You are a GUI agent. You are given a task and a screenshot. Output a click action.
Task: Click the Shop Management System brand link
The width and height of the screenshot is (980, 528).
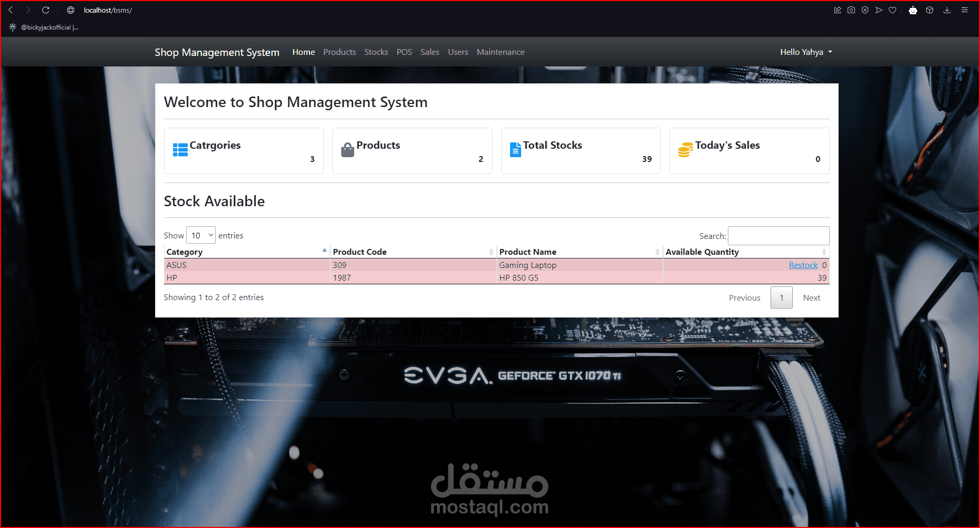217,52
